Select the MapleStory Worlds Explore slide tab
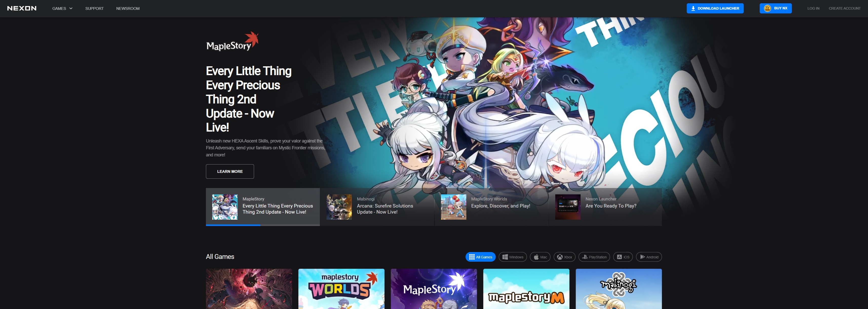The height and width of the screenshot is (309, 868). 492,207
